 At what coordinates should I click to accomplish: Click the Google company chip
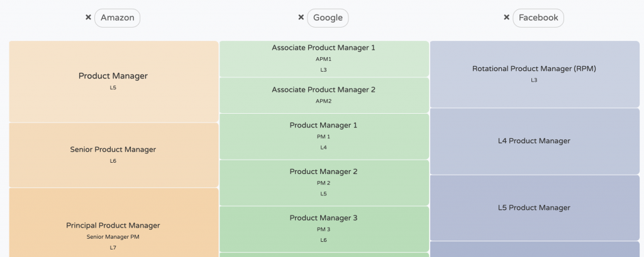click(328, 18)
